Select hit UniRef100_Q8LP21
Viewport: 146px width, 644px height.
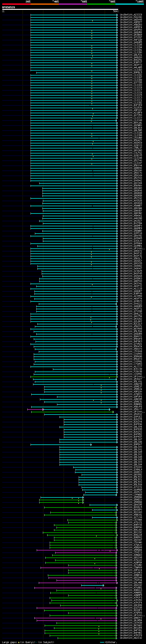[x=131, y=55]
